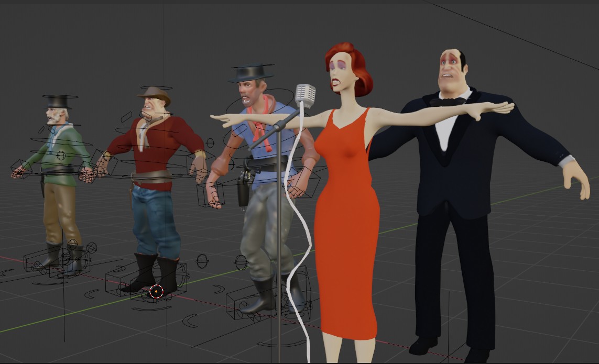599x364 pixels.
Task: Select the microphone stand pole
Action: coord(280,209)
